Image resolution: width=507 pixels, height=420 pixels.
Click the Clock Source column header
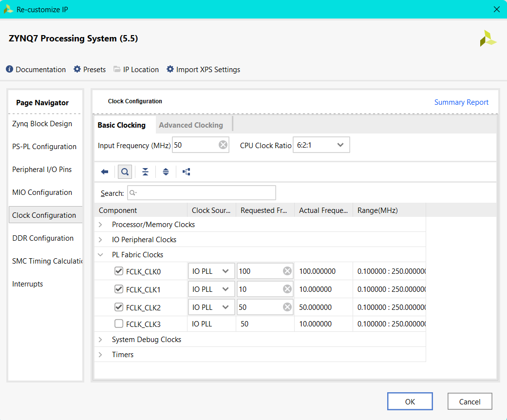coord(212,210)
